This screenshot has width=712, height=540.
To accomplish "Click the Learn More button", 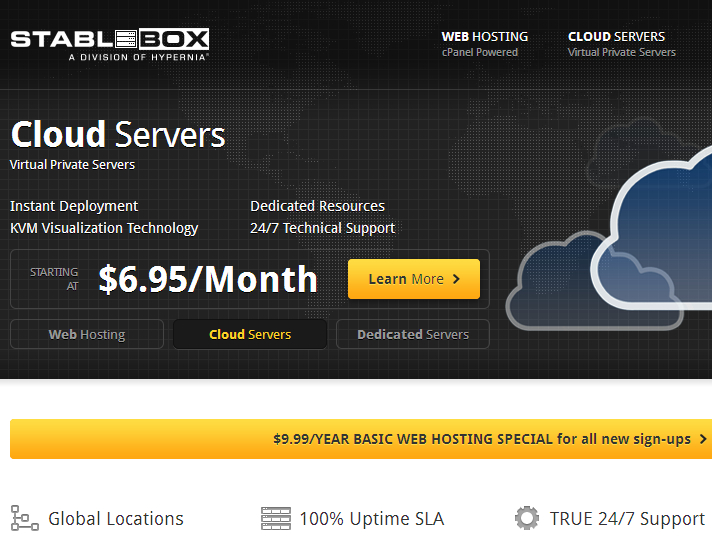I will tap(414, 279).
